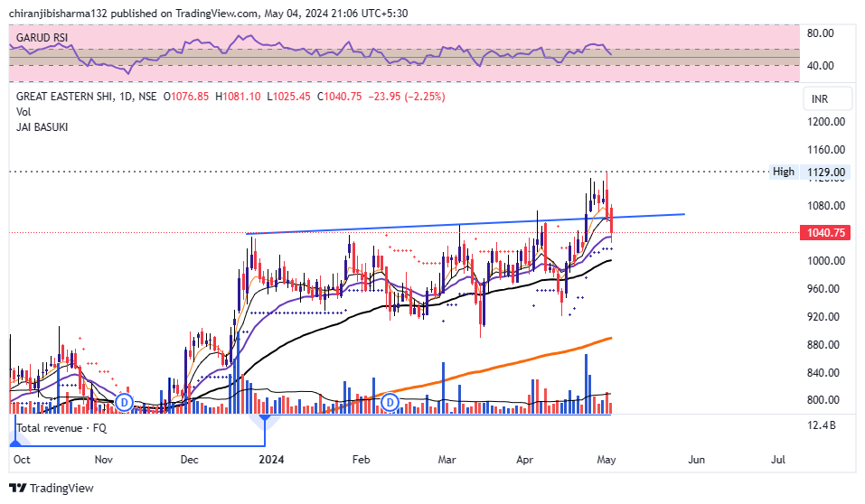Click the Mar label on time axis
865x504 pixels.
pos(447,460)
